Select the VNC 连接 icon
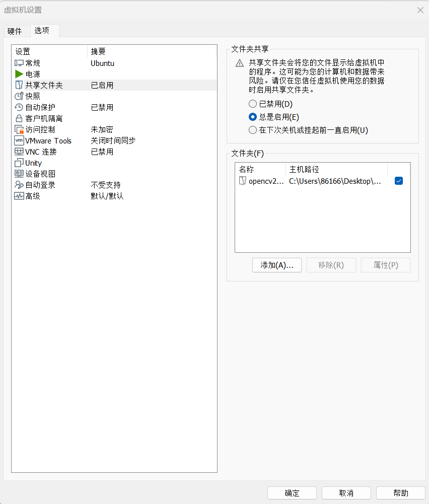 pyautogui.click(x=19, y=152)
